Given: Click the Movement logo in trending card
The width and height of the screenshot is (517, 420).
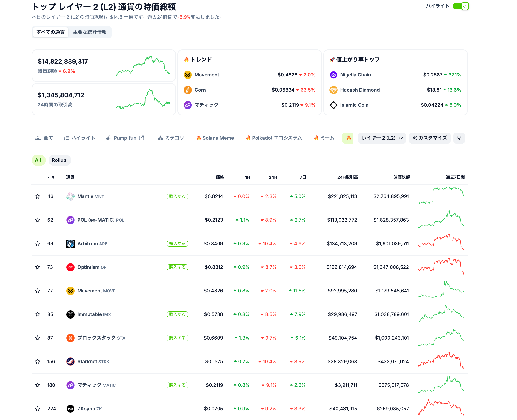Looking at the screenshot, I should click(x=188, y=75).
